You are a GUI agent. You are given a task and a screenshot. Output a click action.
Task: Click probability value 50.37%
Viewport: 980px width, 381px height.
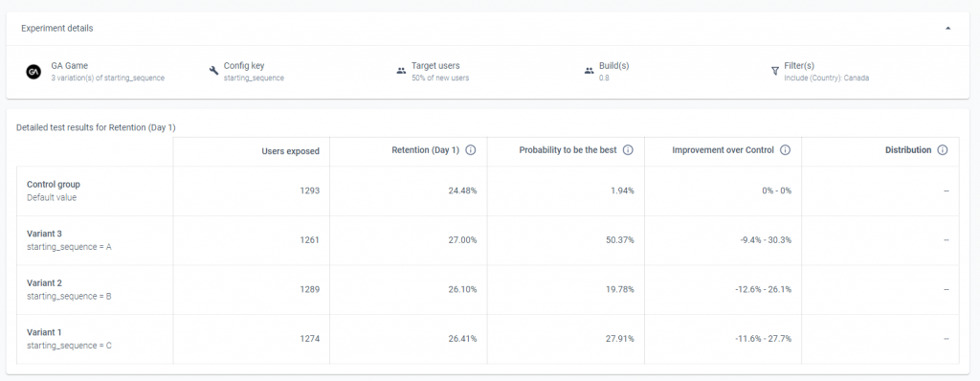[620, 240]
